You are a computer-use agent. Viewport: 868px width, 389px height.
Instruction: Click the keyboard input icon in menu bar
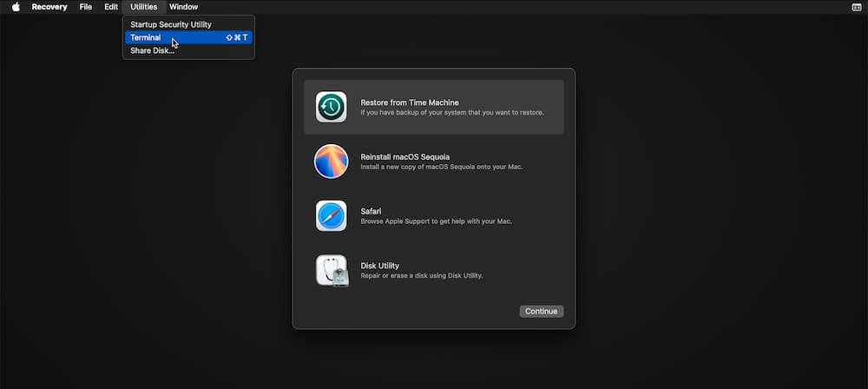[x=857, y=7]
